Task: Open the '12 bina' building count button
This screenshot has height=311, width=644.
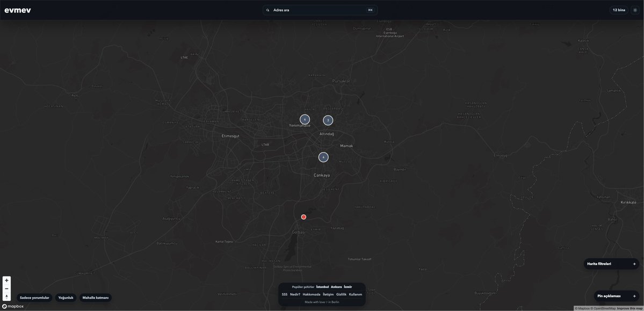Action: 619,10
